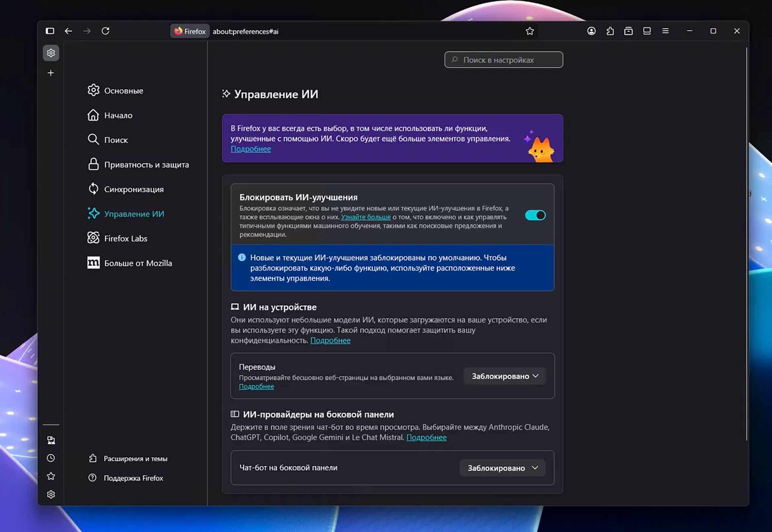Open the Firefox account icon in toolbar
This screenshot has width=772, height=532.
pos(591,31)
